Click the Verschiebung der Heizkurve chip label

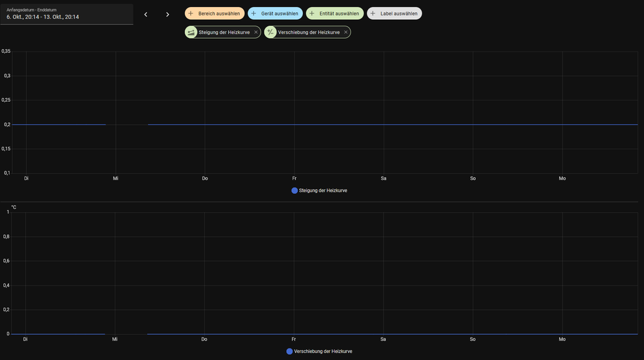tap(309, 32)
